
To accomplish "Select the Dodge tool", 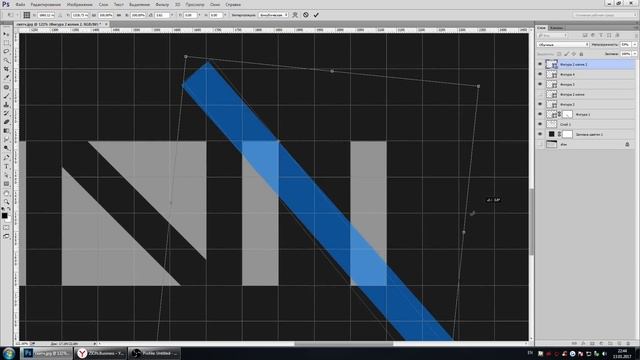I will [x=6, y=148].
